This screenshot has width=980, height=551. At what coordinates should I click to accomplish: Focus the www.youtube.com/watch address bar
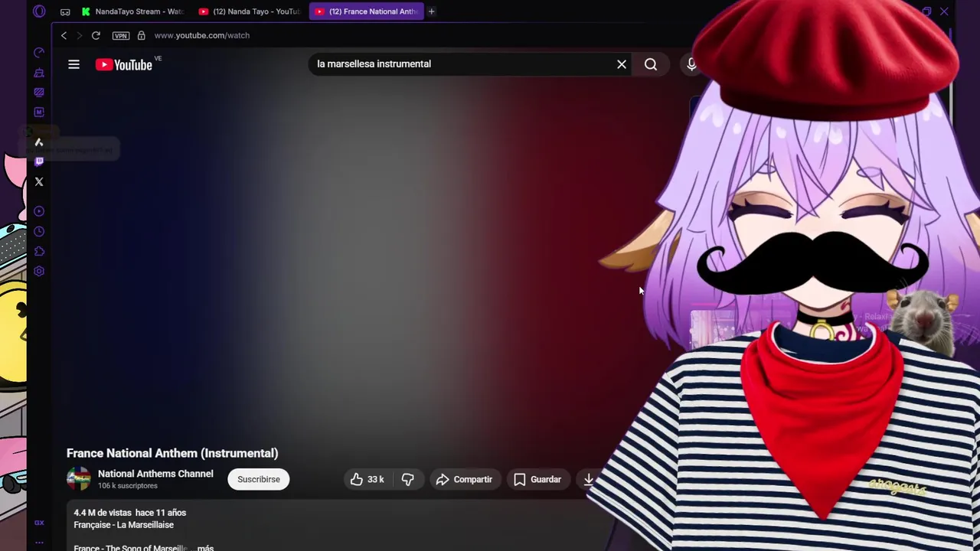tap(202, 35)
